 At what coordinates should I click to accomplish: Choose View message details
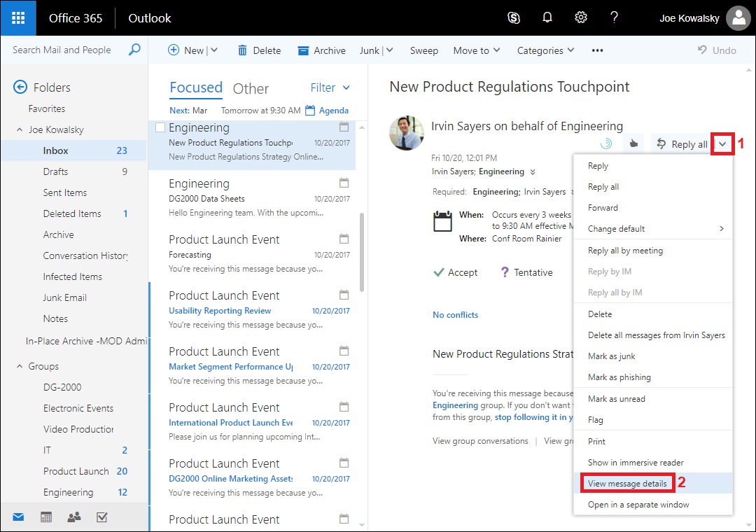click(653, 483)
